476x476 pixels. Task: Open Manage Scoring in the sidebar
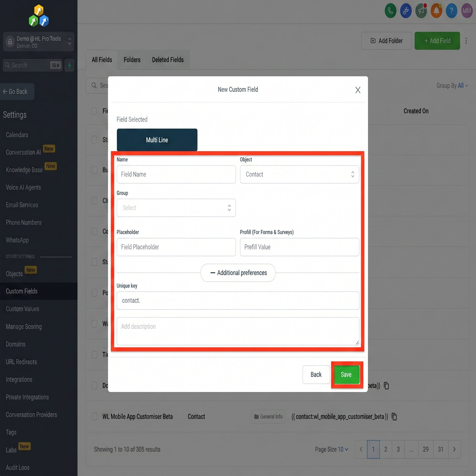coord(24,327)
